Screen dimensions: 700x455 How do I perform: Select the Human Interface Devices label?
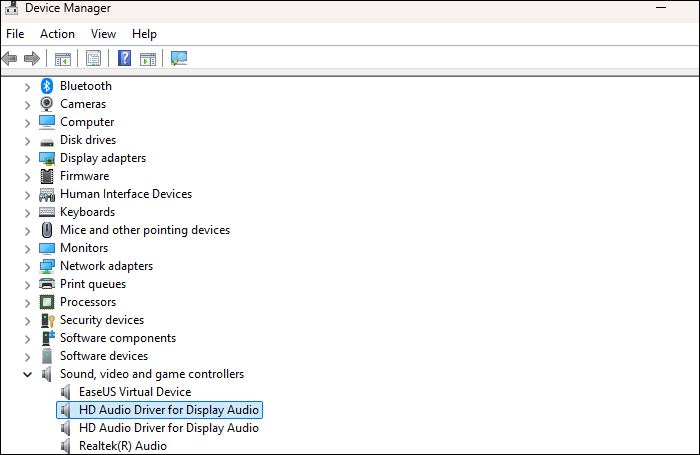tap(126, 194)
